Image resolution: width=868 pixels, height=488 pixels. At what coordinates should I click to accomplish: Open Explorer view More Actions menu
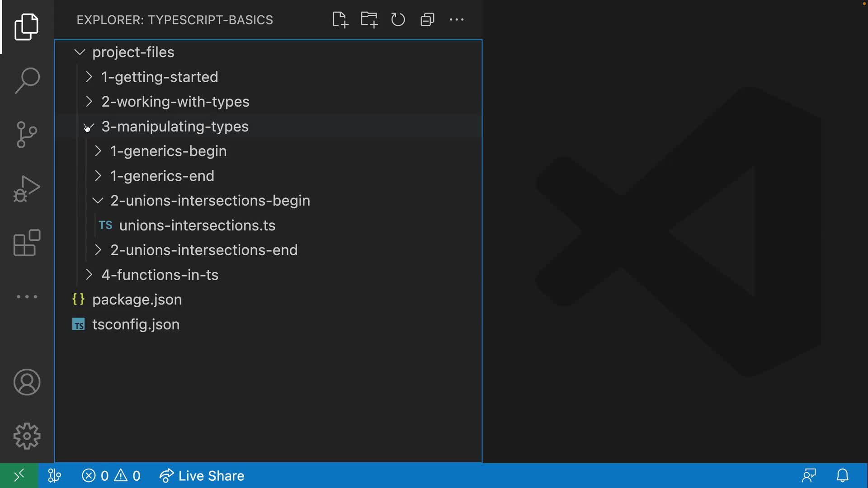click(456, 19)
